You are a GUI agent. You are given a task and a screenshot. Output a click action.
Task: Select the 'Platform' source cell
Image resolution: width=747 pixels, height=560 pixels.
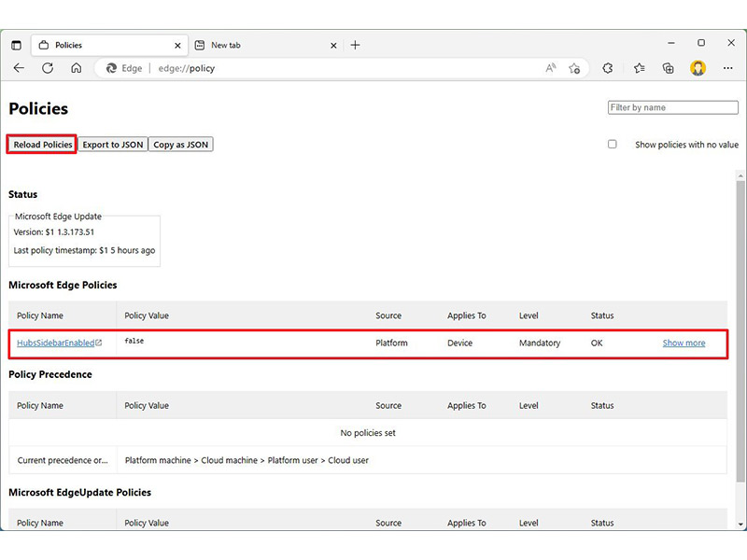[391, 343]
